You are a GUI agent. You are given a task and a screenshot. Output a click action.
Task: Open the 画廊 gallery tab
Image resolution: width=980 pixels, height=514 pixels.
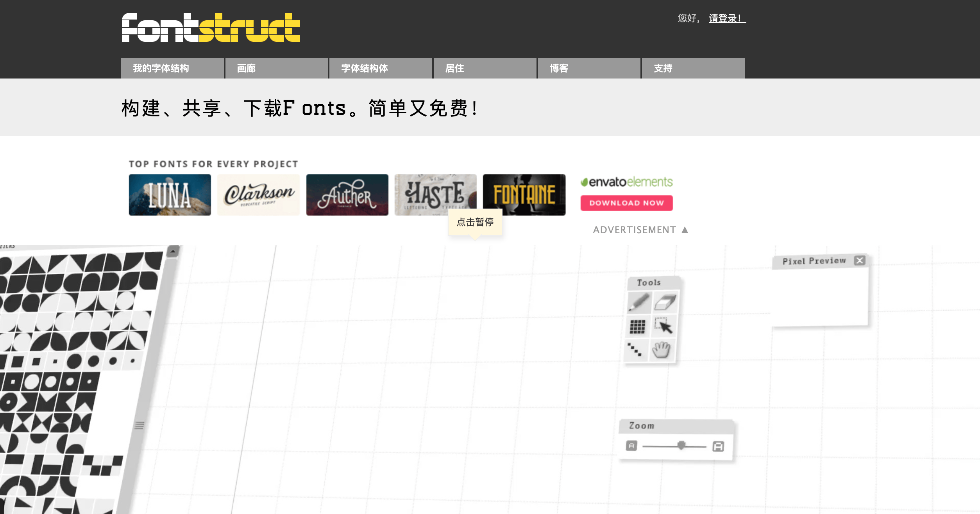click(x=277, y=68)
